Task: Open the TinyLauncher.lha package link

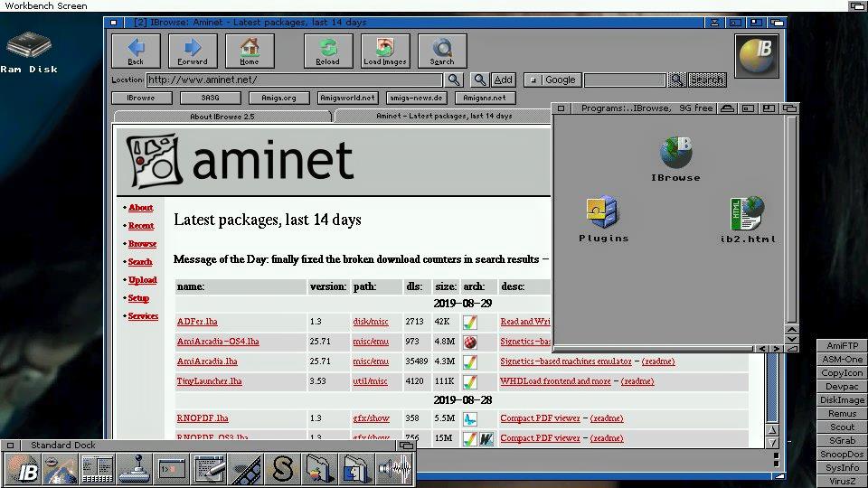Action: [209, 381]
